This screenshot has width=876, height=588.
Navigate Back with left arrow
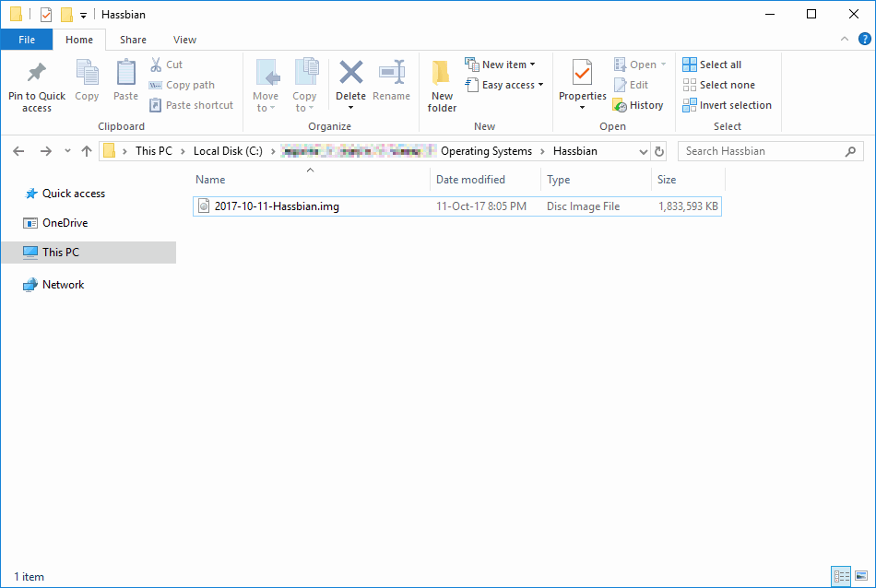click(x=18, y=151)
